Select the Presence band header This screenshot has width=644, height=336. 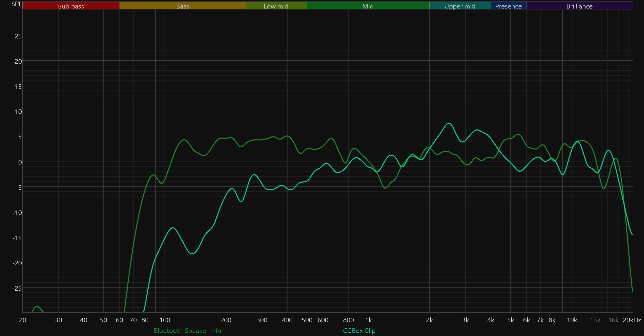tap(508, 6)
